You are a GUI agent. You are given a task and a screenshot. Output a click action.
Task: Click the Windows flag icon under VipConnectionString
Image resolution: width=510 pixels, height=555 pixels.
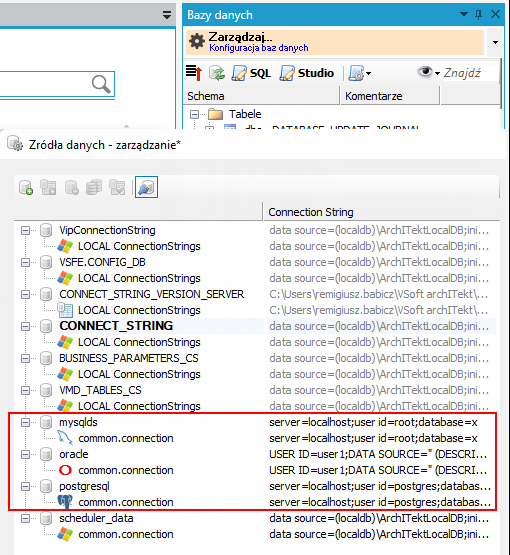pos(65,246)
